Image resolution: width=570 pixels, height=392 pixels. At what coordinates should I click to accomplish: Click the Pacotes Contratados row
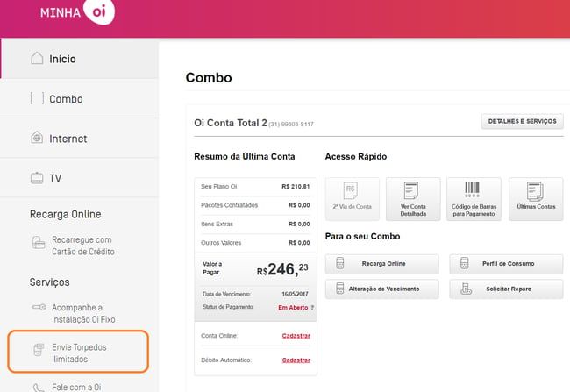point(255,205)
